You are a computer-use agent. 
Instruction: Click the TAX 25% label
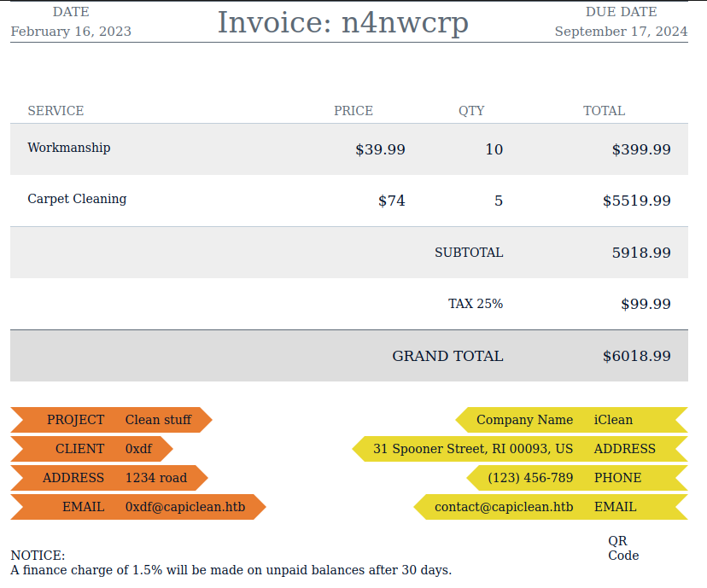[x=476, y=304]
